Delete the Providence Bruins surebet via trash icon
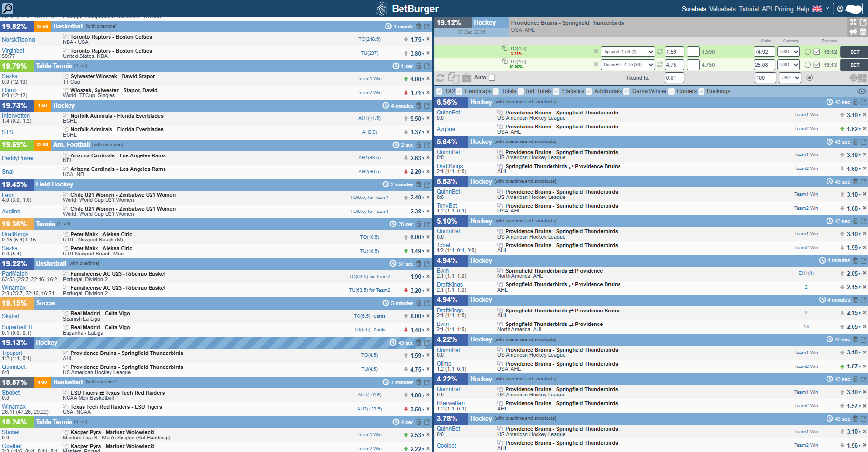This screenshot has height=452, width=868. pyautogui.click(x=863, y=32)
